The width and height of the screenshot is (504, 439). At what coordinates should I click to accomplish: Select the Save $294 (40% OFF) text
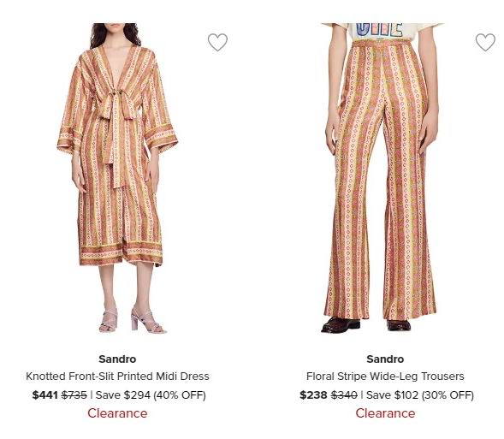pyautogui.click(x=151, y=395)
